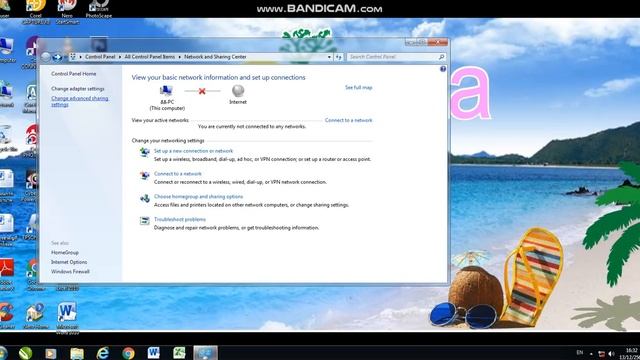Image resolution: width=640 pixels, height=360 pixels.
Task: Open Windows Firewall under See also
Action: [x=70, y=271]
